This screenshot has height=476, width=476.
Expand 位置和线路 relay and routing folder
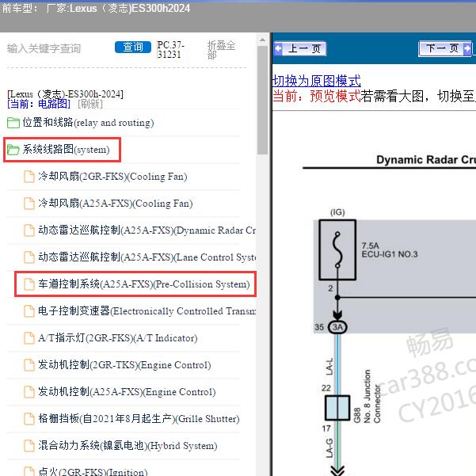(x=88, y=123)
